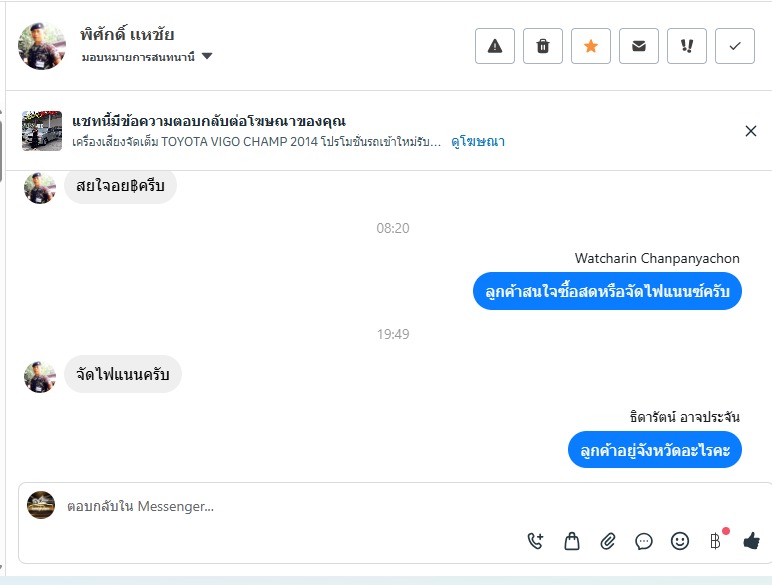772x585 pixels.
Task: Mark conversation unread with envelope icon
Action: 639,46
